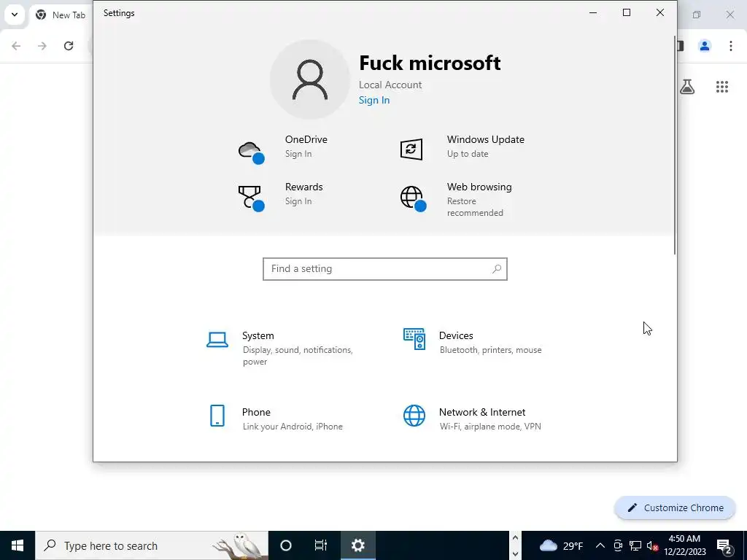This screenshot has height=560, width=747.
Task: Open the Phone category title
Action: pyautogui.click(x=256, y=412)
